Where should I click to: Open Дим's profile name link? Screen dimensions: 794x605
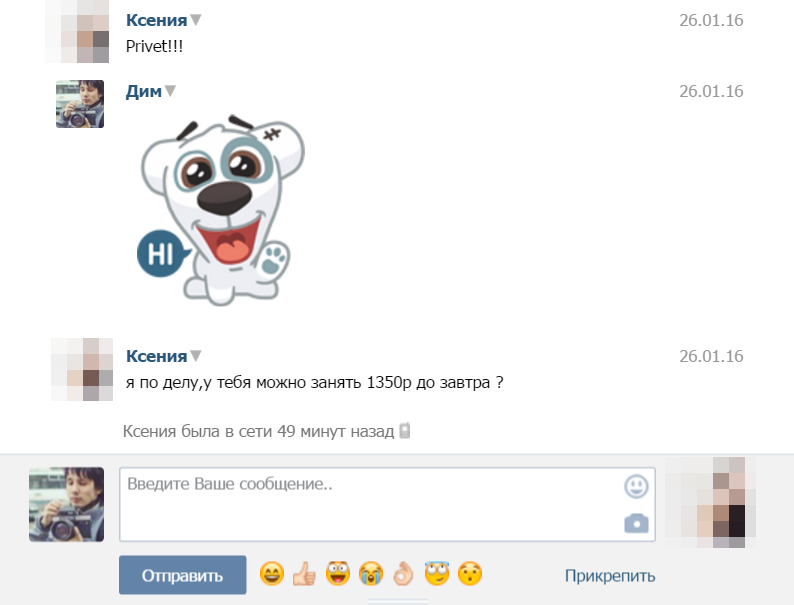click(x=143, y=91)
